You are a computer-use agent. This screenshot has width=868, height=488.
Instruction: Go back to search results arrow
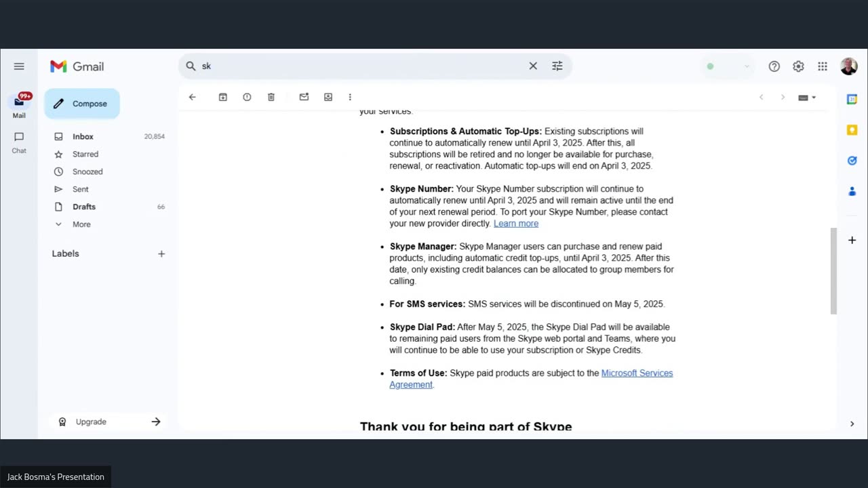point(192,97)
